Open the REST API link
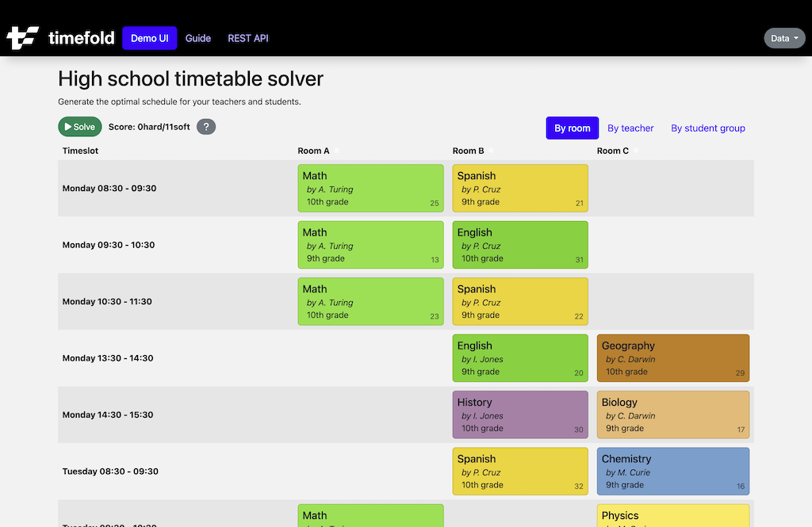The height and width of the screenshot is (527, 812). click(x=247, y=37)
